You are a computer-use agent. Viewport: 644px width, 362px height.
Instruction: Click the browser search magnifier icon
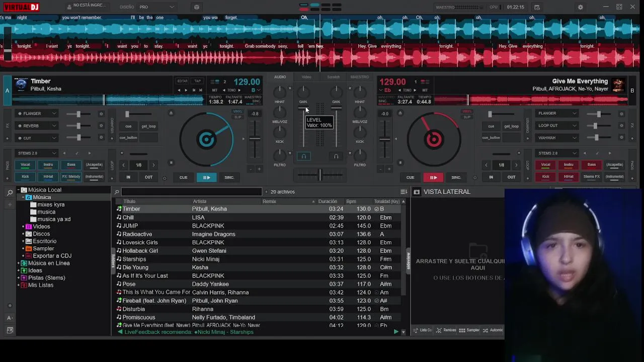click(10, 193)
